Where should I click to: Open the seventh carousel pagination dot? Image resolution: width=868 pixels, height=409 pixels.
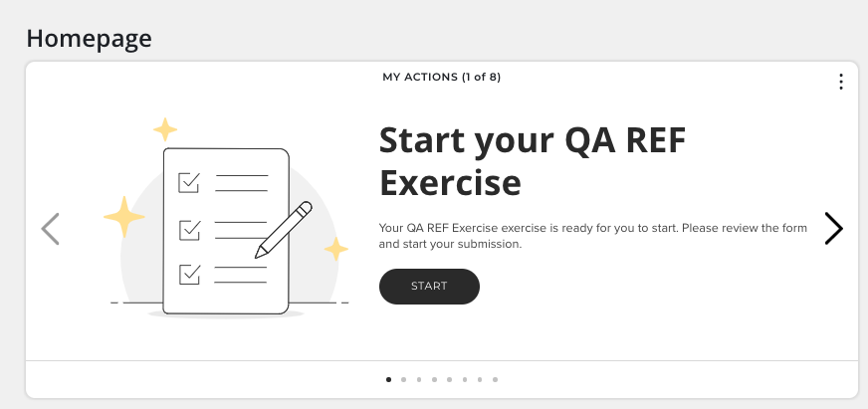pos(480,379)
